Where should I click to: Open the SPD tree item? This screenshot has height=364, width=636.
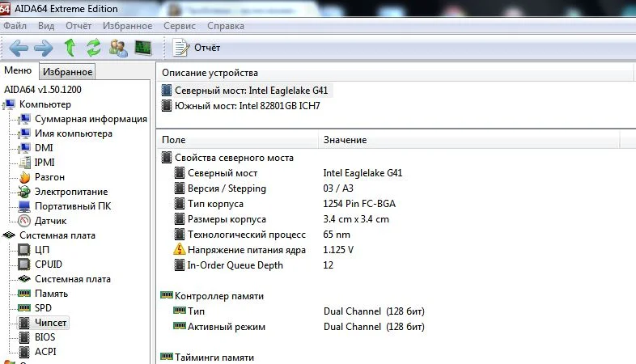pyautogui.click(x=43, y=308)
